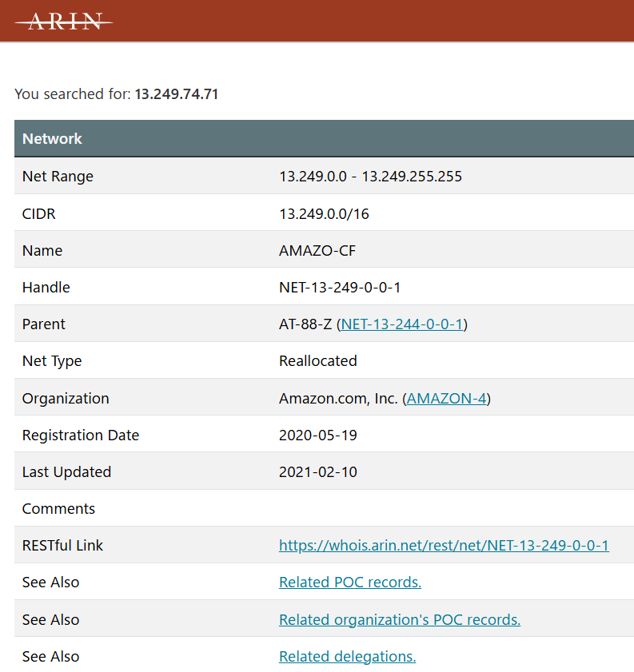This screenshot has width=634, height=672.
Task: Click the net range value 13.249.0.0 - 13.249.255.255
Action: 370,177
